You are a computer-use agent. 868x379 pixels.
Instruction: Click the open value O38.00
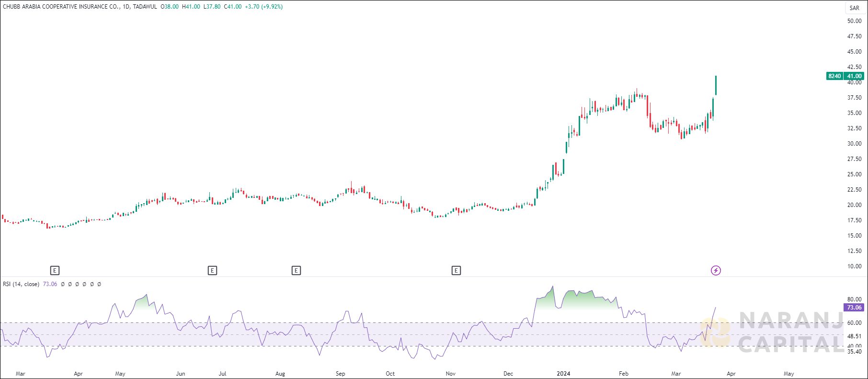pos(170,7)
